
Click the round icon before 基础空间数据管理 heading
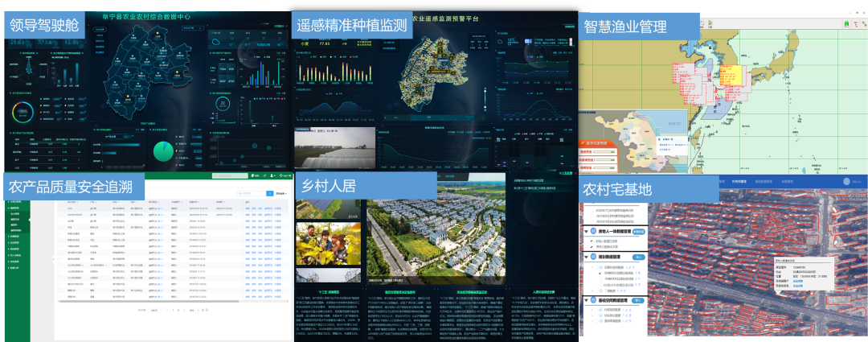click(593, 300)
